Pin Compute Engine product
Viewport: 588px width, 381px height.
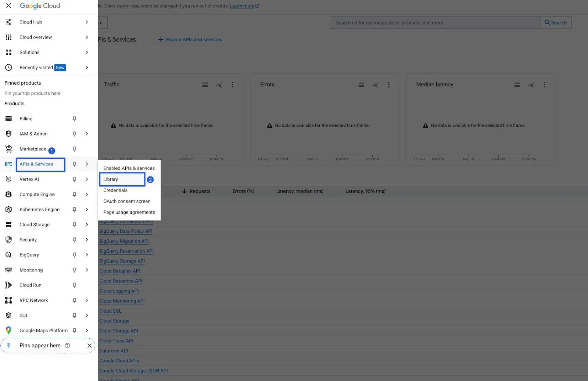coord(74,194)
